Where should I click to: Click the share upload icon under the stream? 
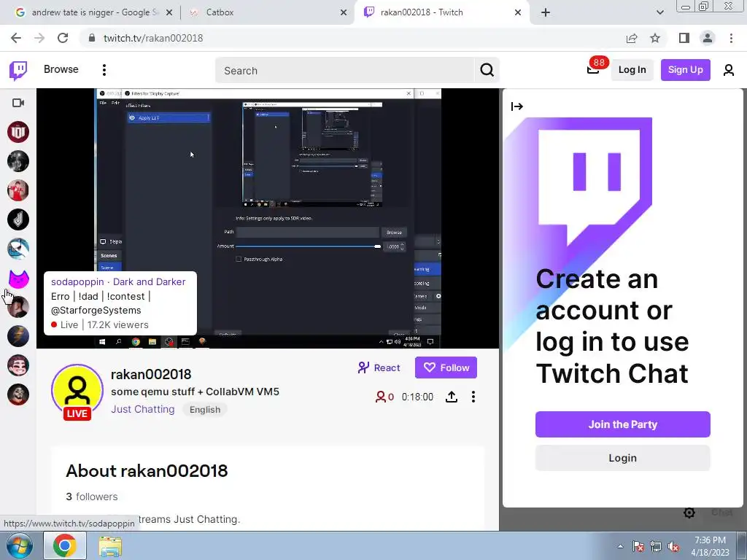[x=451, y=397]
